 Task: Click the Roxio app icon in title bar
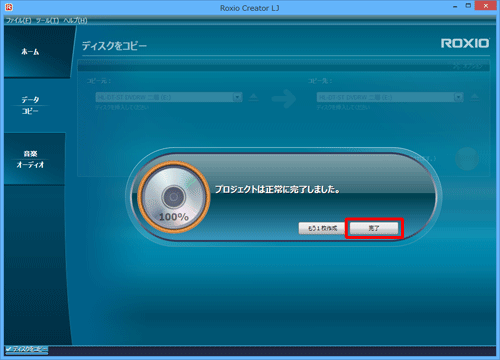[9, 7]
